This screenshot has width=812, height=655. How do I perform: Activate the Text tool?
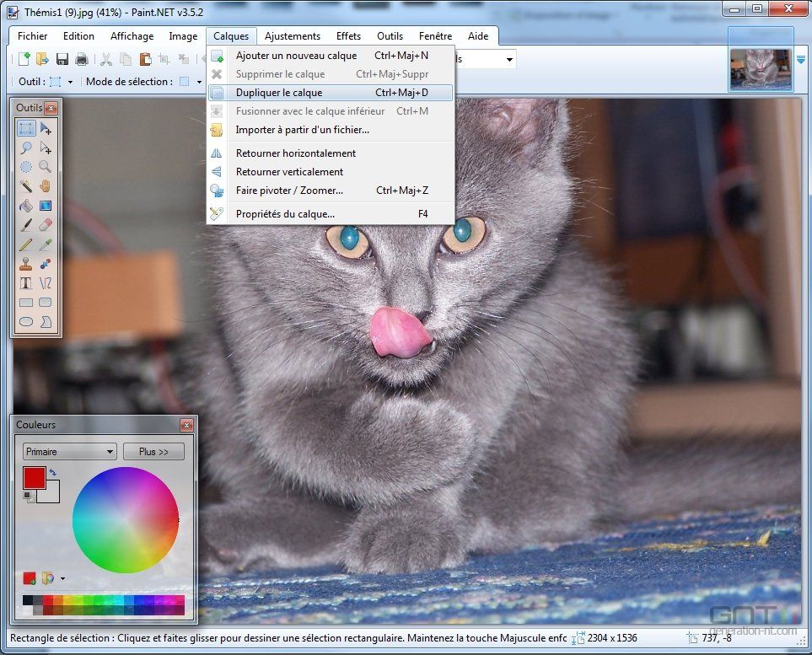coord(26,283)
